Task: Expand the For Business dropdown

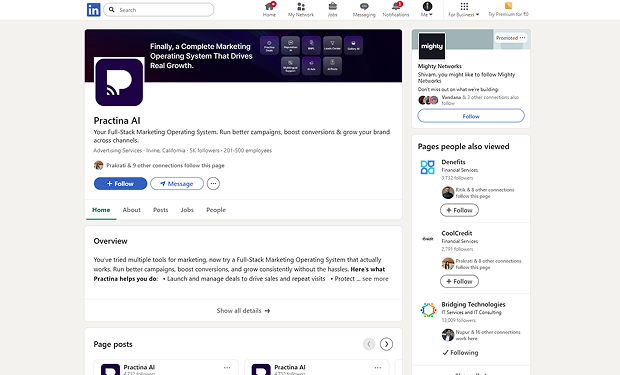Action: tap(464, 9)
